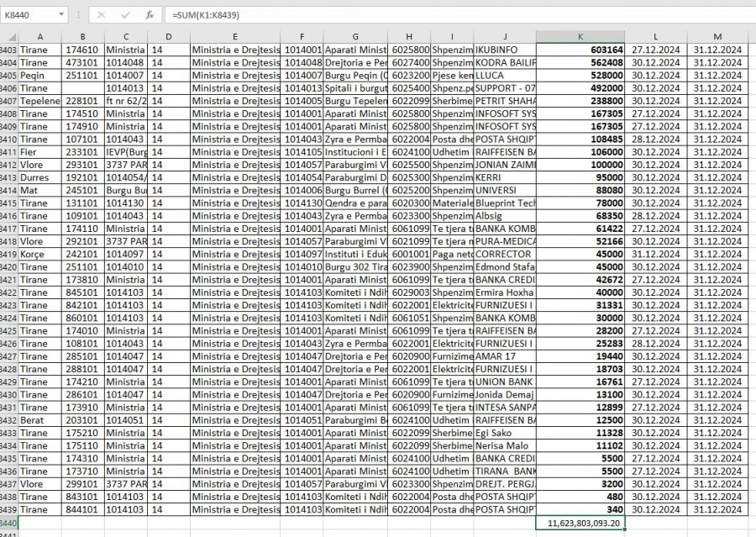756x537 pixels.
Task: Select the Berat cell in column A
Action: click(x=40, y=419)
